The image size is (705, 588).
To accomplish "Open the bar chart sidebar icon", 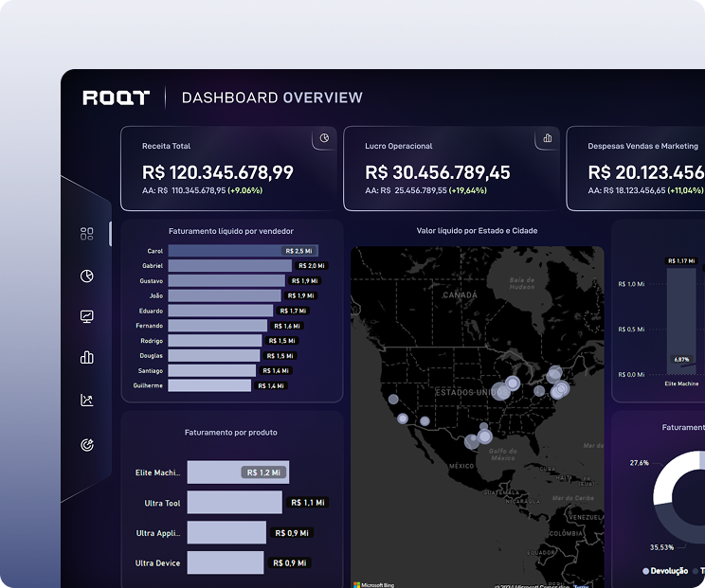I will click(87, 358).
